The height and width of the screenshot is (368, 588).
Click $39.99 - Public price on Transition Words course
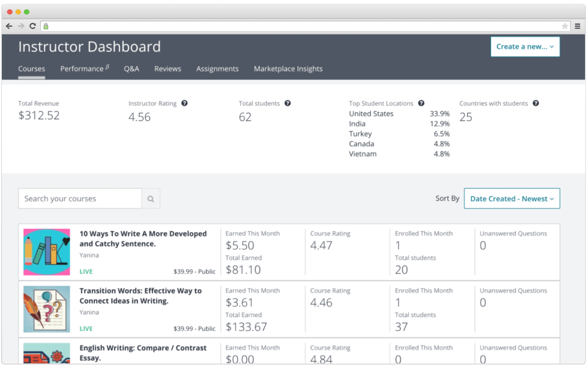pos(194,329)
